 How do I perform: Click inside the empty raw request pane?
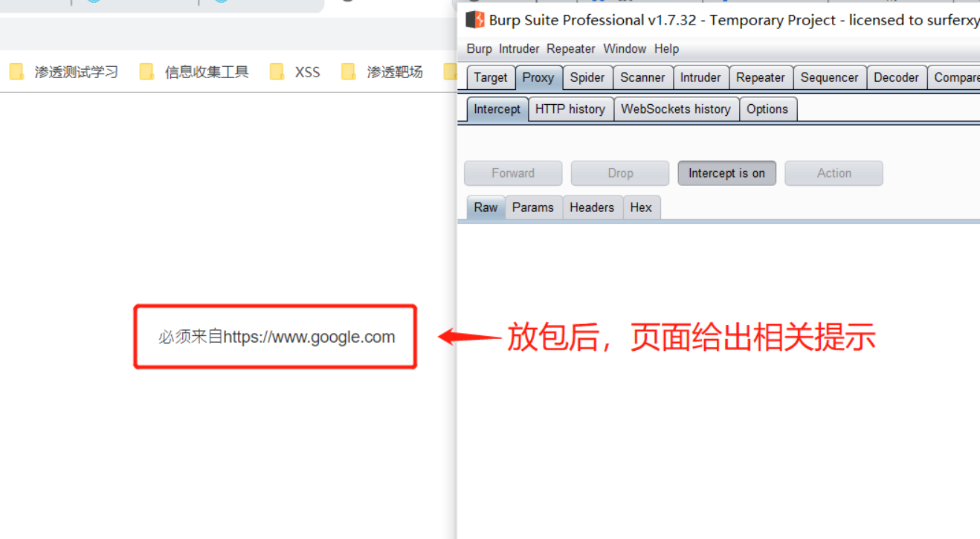[x=718, y=381]
